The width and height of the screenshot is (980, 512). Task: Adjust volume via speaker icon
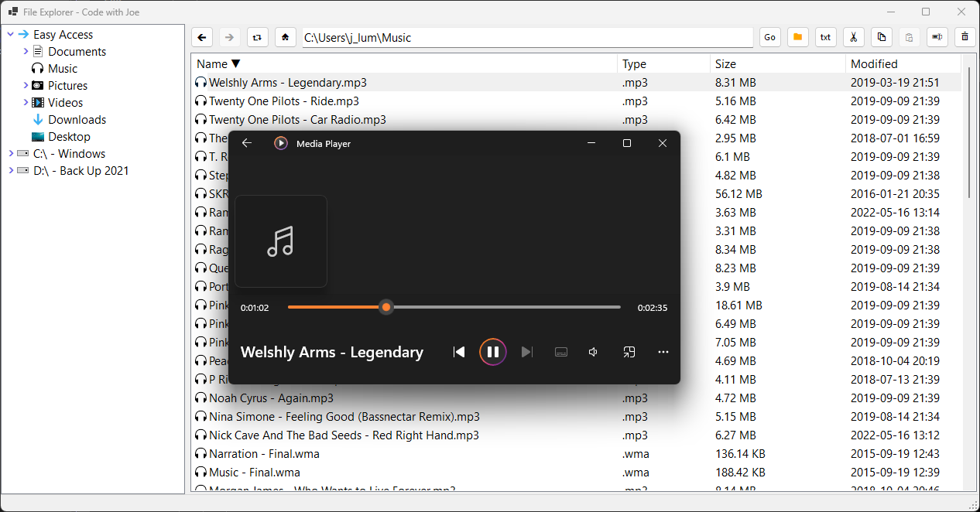[593, 352]
